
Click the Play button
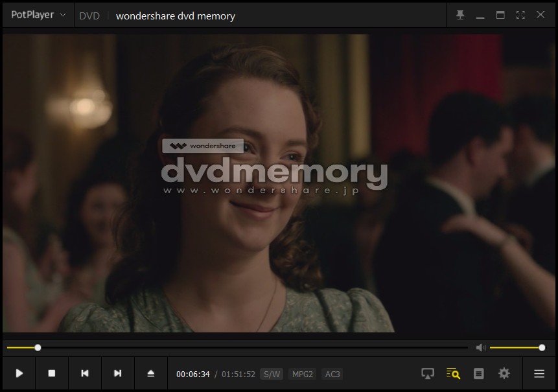(19, 373)
